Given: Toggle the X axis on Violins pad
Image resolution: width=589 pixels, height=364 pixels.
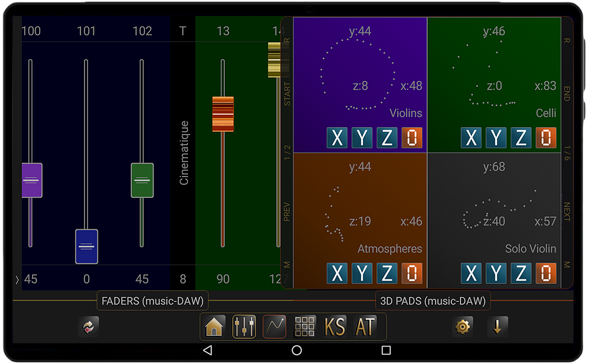Looking at the screenshot, I should [x=337, y=138].
